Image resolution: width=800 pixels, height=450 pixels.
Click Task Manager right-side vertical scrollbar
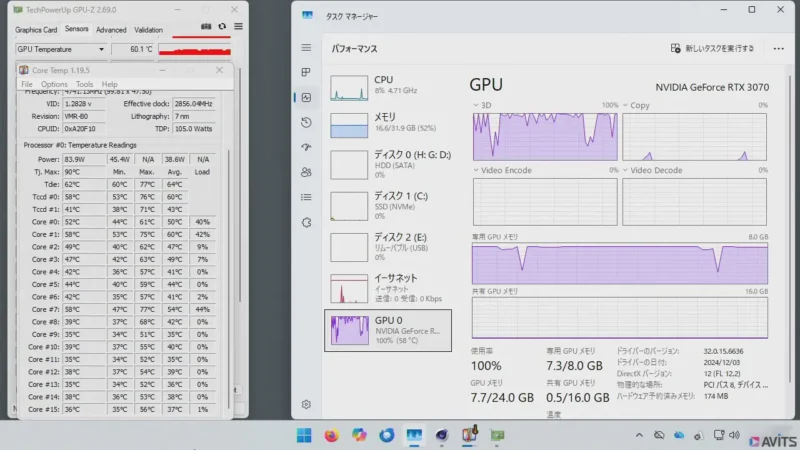coord(790,230)
